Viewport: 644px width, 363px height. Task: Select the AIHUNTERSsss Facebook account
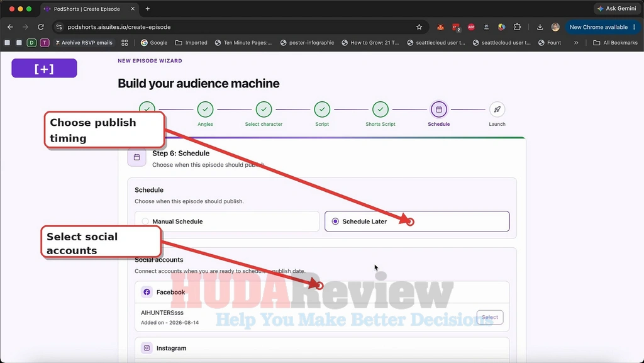coord(490,317)
